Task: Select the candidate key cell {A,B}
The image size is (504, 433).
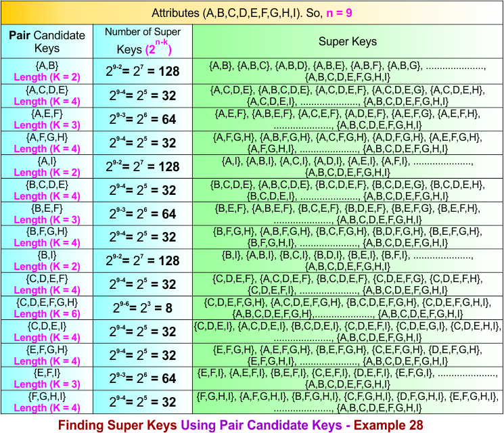Action: point(47,71)
